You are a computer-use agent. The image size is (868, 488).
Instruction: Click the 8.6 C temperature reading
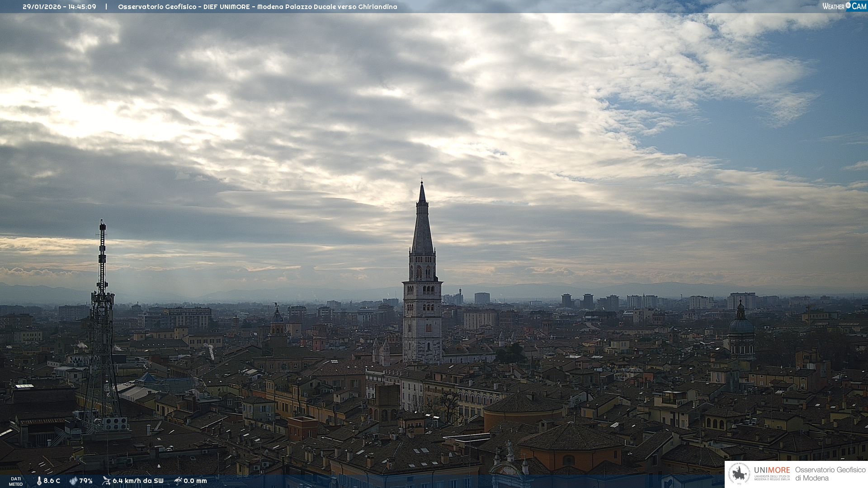pos(52,481)
